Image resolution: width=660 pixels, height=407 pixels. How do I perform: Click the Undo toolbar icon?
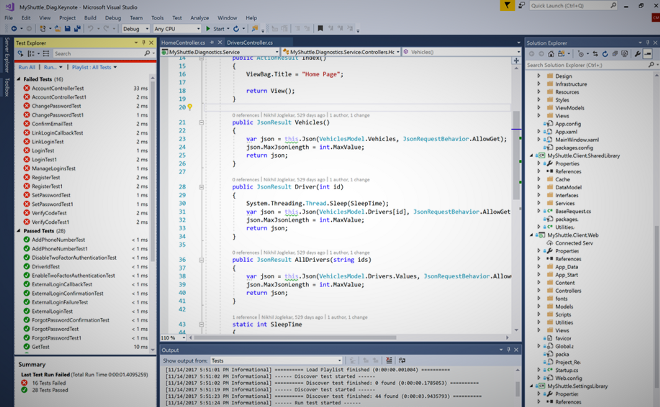(90, 29)
